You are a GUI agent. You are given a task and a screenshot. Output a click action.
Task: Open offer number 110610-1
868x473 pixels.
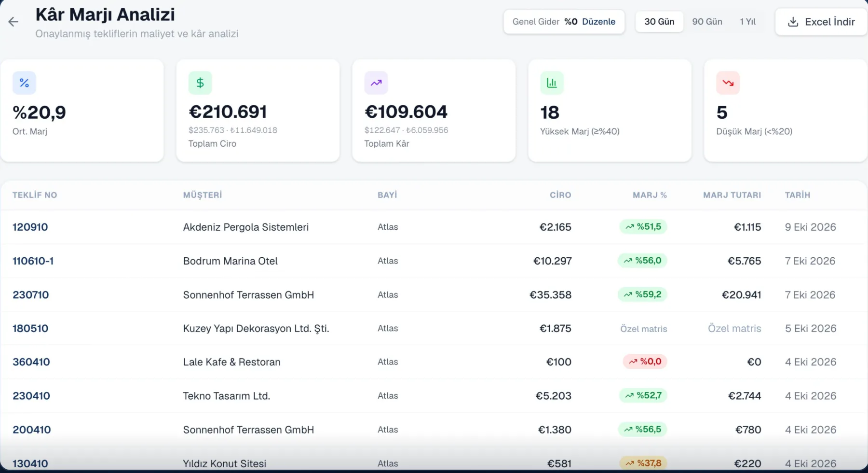pos(33,261)
